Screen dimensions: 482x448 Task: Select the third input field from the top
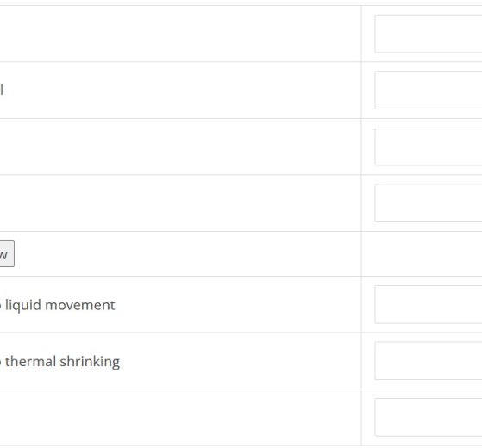pyautogui.click(x=429, y=146)
